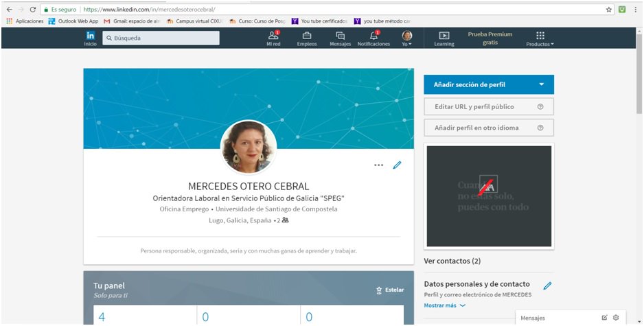
Task: Open the Campus virtual CIXUG bookmark
Action: pyautogui.click(x=195, y=21)
